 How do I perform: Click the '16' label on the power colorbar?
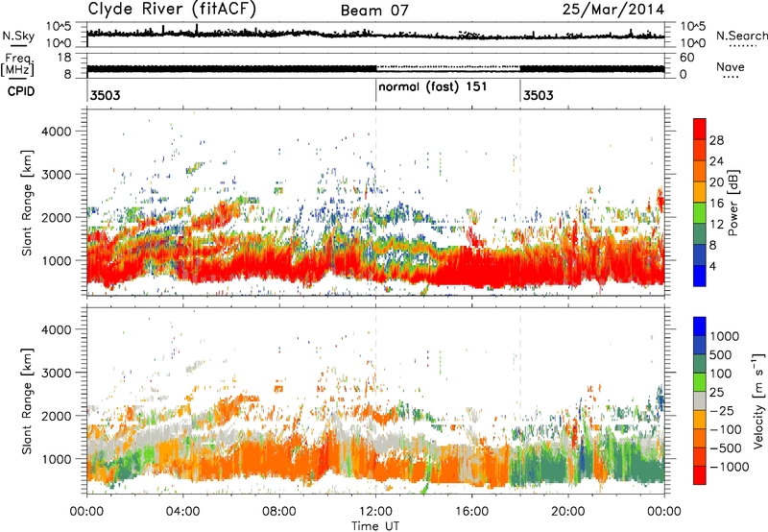click(x=716, y=204)
